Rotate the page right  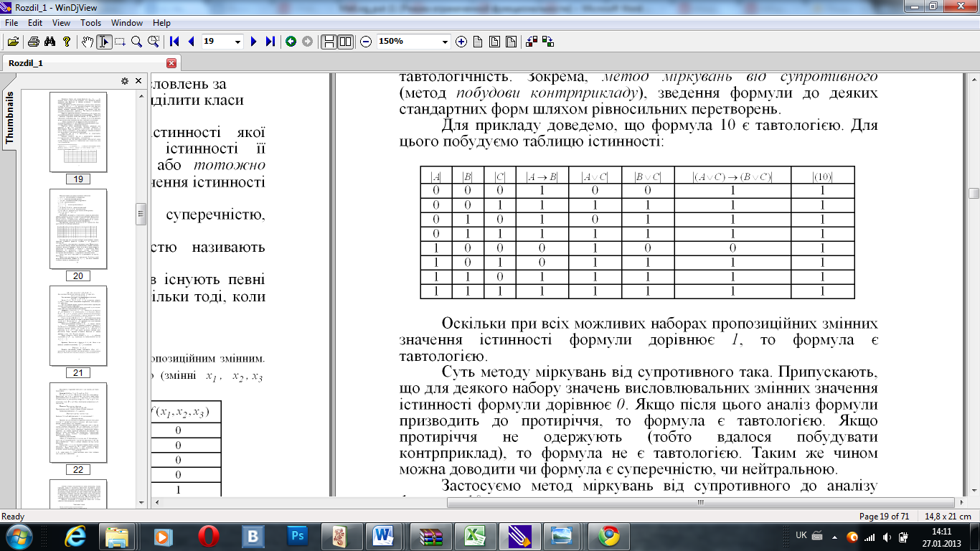(548, 42)
